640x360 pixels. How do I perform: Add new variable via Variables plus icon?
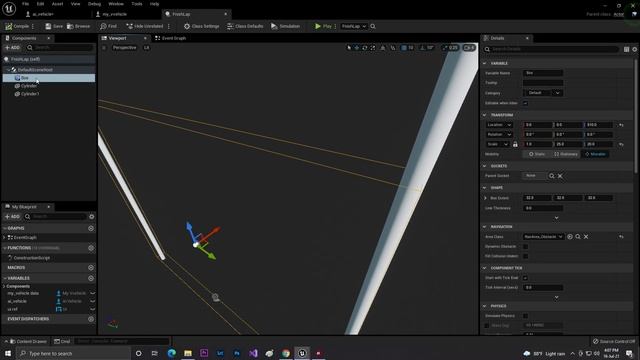91,278
